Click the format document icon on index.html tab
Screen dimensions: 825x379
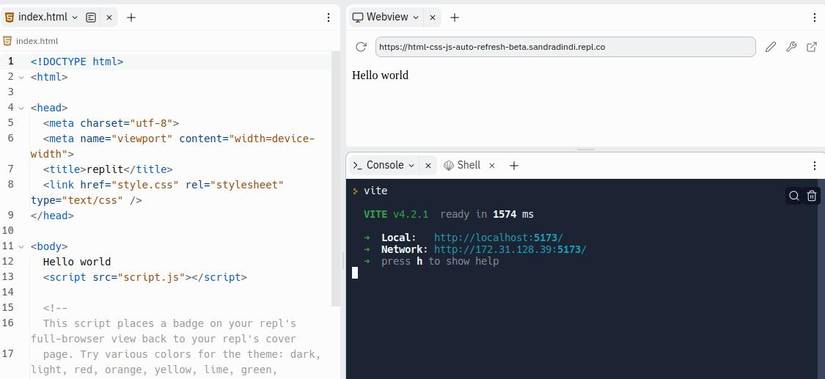tap(91, 17)
